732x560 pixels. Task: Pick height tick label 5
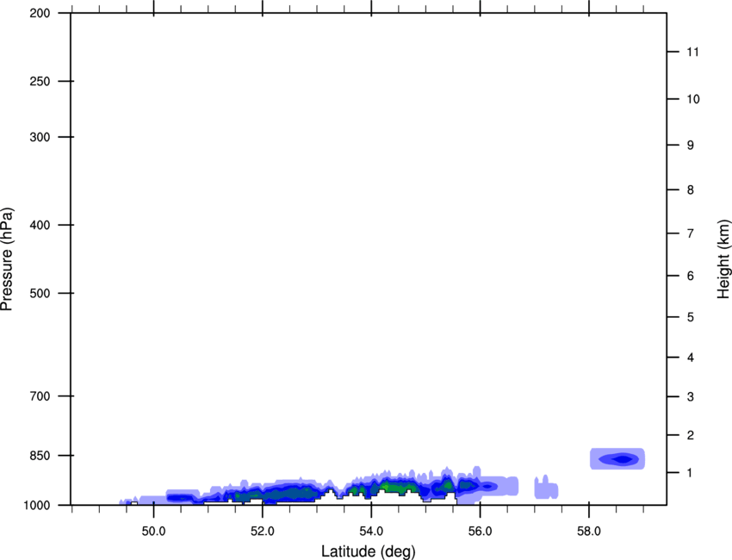pos(691,317)
